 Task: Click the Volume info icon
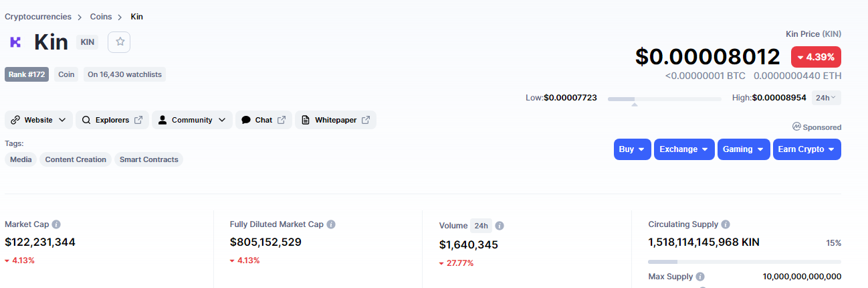click(x=500, y=226)
